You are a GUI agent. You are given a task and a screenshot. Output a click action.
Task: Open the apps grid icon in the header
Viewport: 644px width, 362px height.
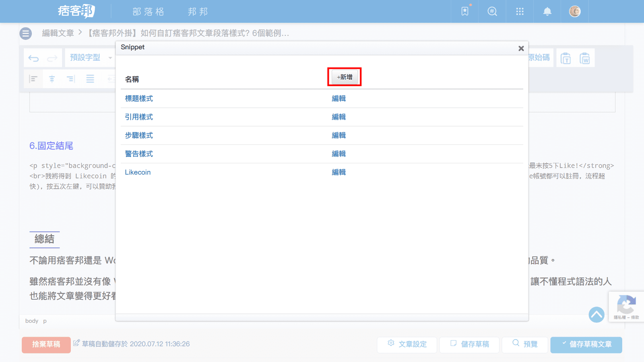(520, 11)
